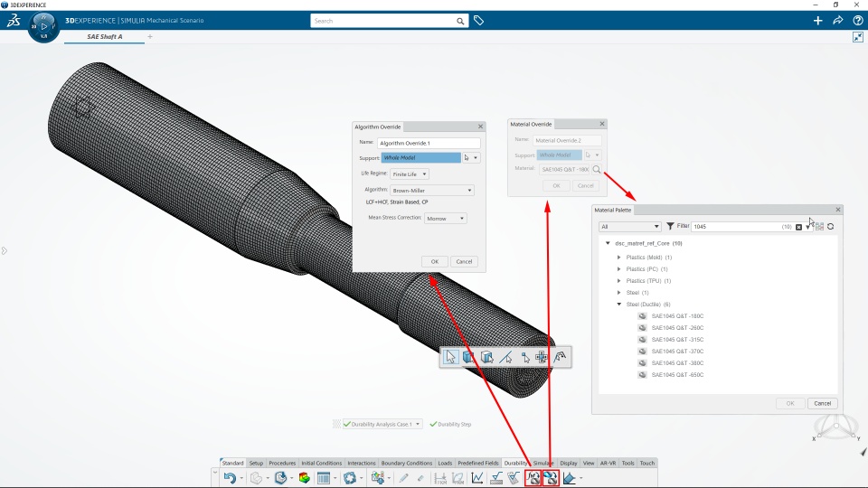Open the Standard toolbar tab

(x=232, y=463)
